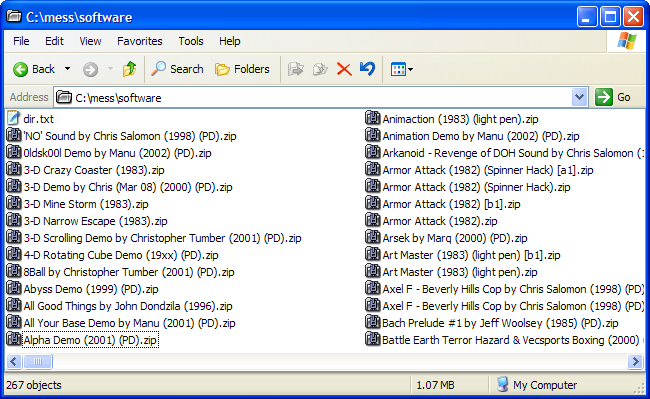Select icon of 0ldsk00l Demo by Manu zip
This screenshot has width=650, height=399.
tap(14, 152)
